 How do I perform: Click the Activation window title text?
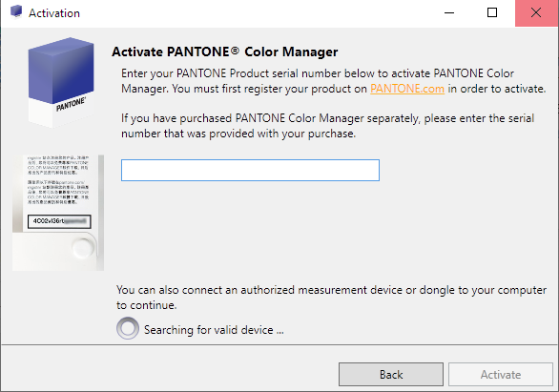point(54,13)
